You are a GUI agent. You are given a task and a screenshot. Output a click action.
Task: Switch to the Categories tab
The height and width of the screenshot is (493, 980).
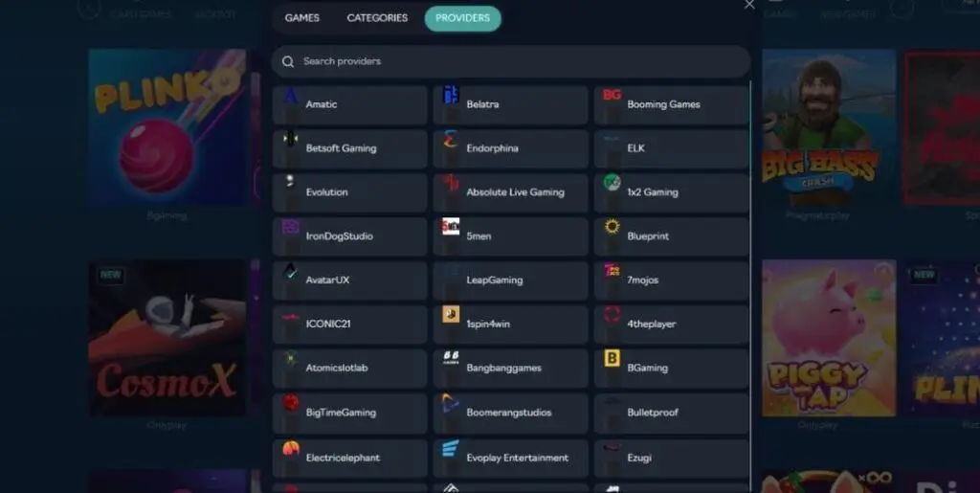coord(377,18)
